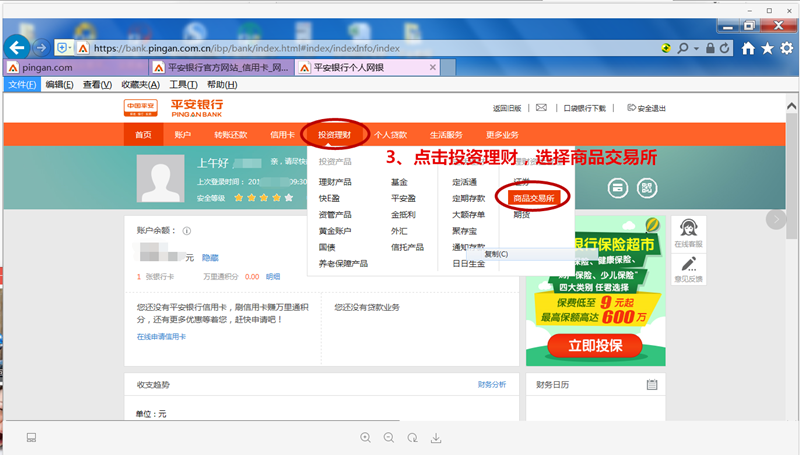Click the account balance info icon
800x455 pixels.
pyautogui.click(x=187, y=231)
